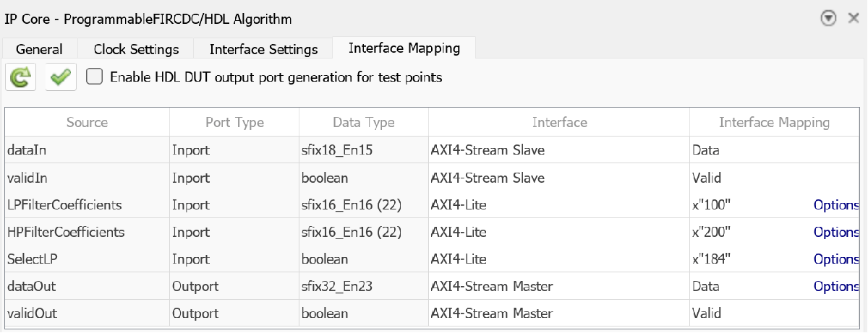Close the IP Core panel
Screen dimensions: 868x333
pyautogui.click(x=853, y=19)
